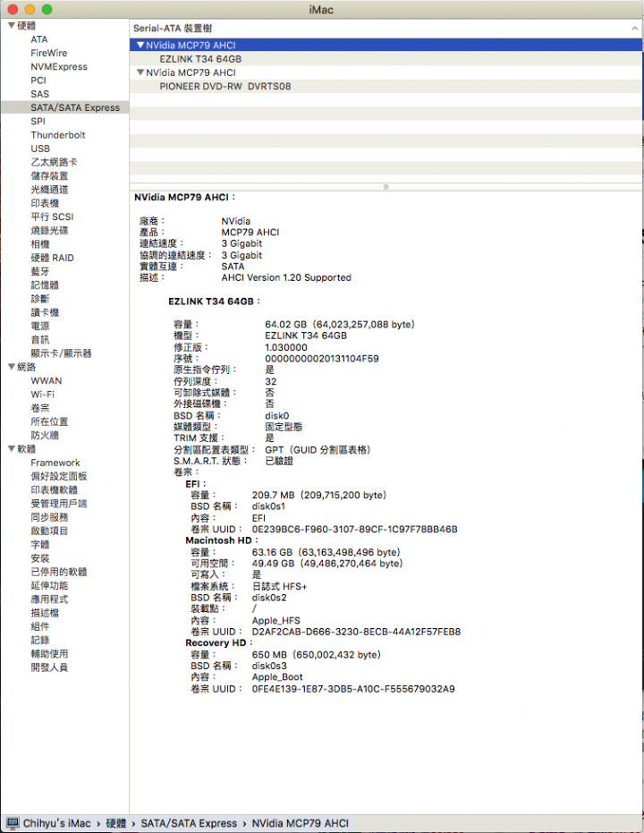This screenshot has width=644, height=833.
Task: Collapse the 網路 section triangle
Action: click(x=11, y=367)
